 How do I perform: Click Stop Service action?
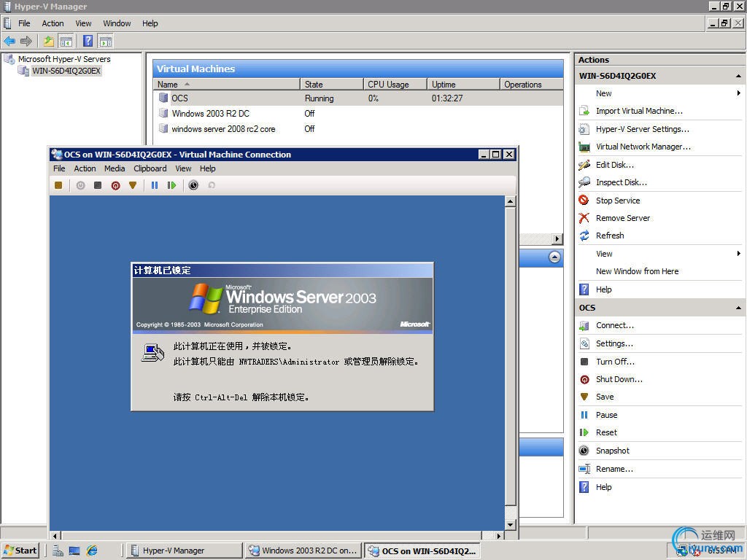pos(618,201)
